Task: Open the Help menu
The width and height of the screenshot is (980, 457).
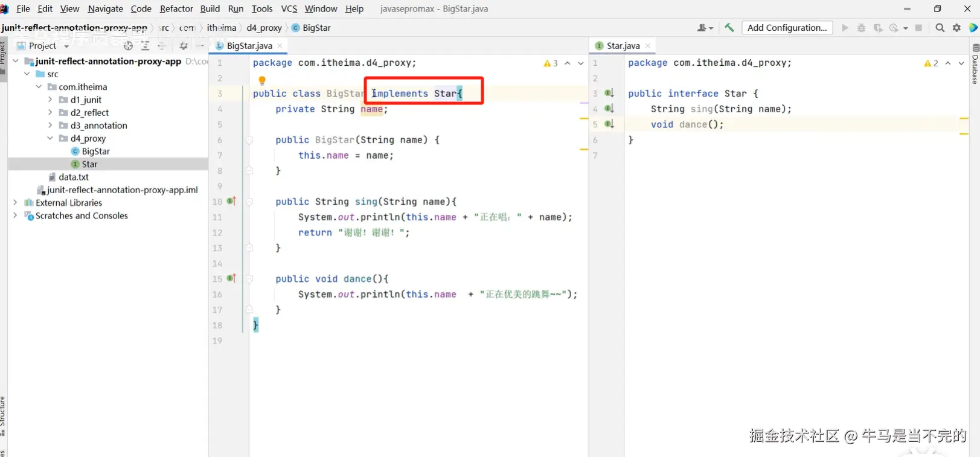Action: coord(354,9)
